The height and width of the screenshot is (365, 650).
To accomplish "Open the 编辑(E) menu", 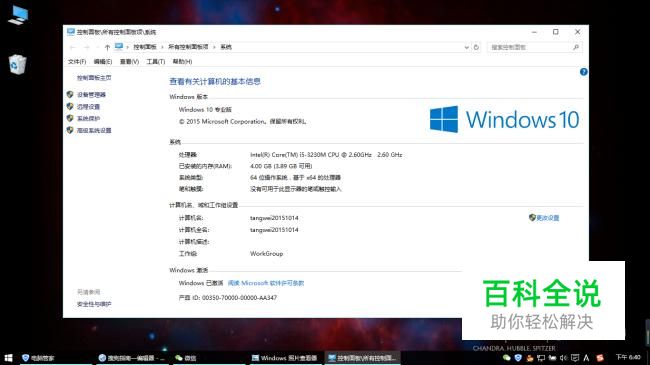I will click(x=103, y=61).
